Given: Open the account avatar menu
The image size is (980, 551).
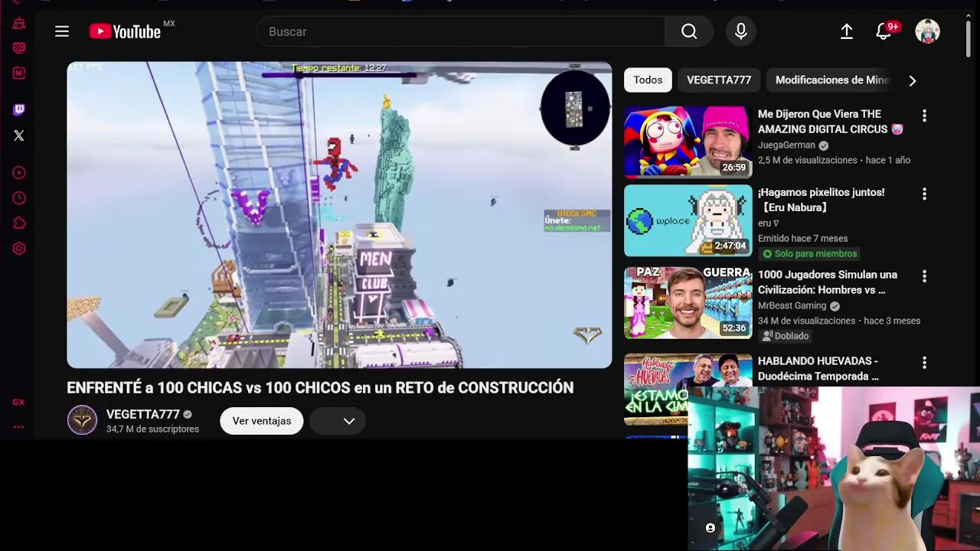Looking at the screenshot, I should 927,31.
